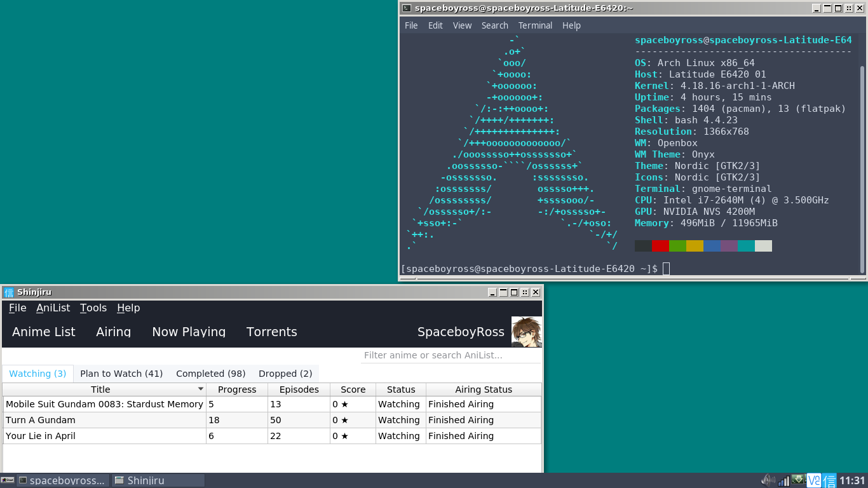Open the terminal's Search menu
Screen dimensions: 868x488
tap(494, 25)
